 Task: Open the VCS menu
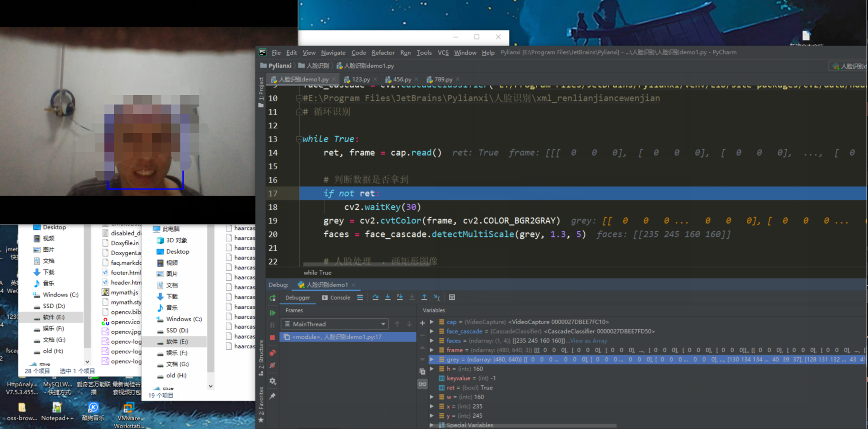click(x=443, y=53)
